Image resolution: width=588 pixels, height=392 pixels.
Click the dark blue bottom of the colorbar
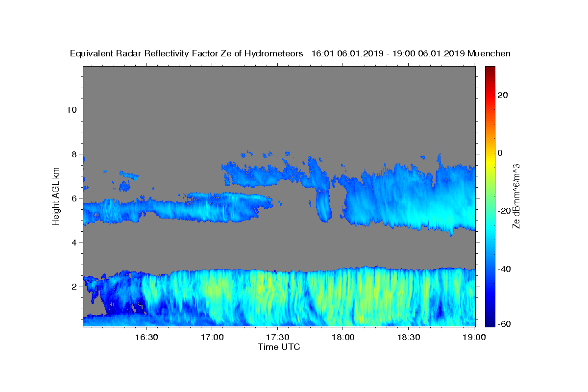coord(490,321)
